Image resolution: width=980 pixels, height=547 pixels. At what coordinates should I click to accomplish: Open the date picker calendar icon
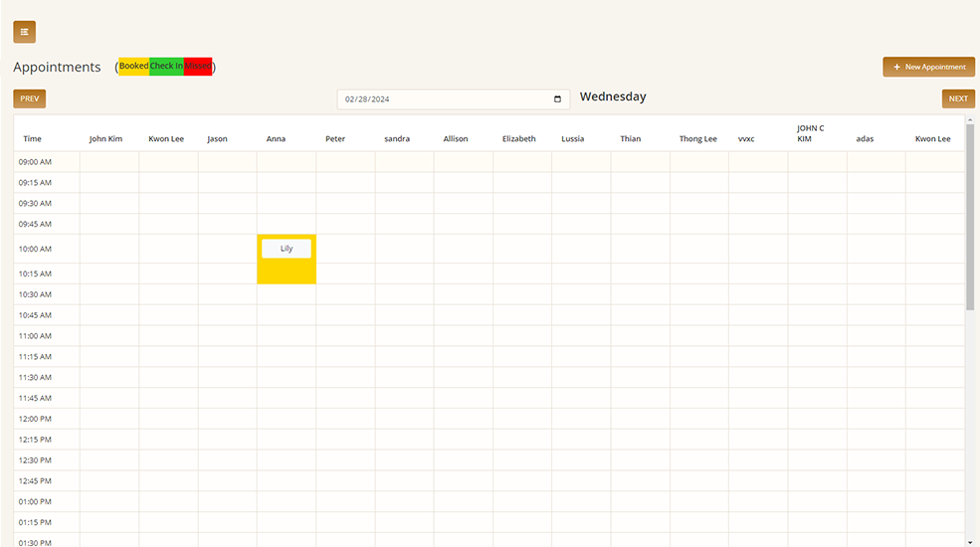coord(557,99)
